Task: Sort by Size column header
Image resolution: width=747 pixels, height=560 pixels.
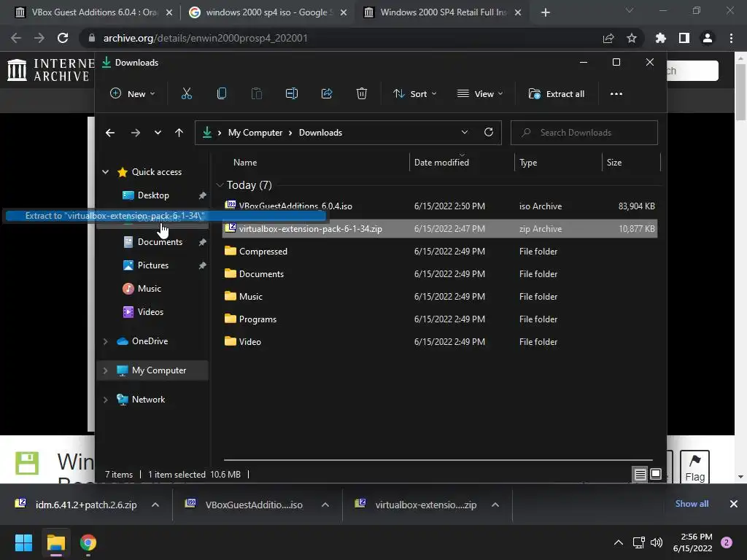Action: point(614,163)
